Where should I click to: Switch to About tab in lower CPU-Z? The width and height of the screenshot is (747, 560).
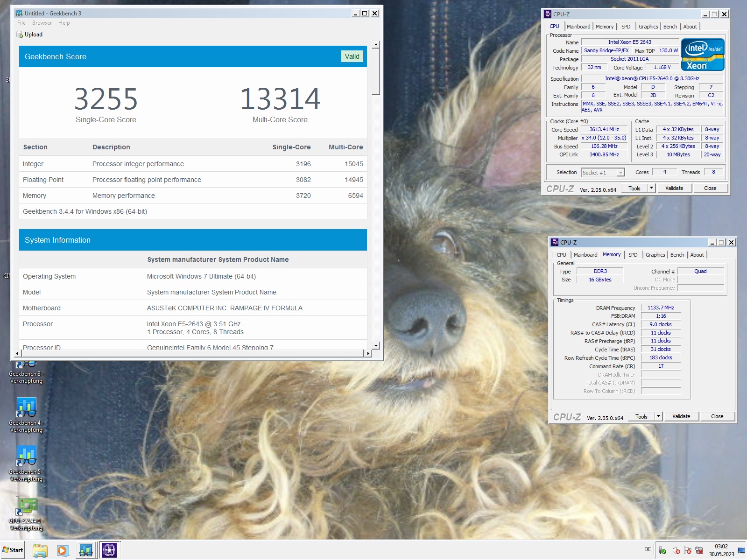[697, 255]
